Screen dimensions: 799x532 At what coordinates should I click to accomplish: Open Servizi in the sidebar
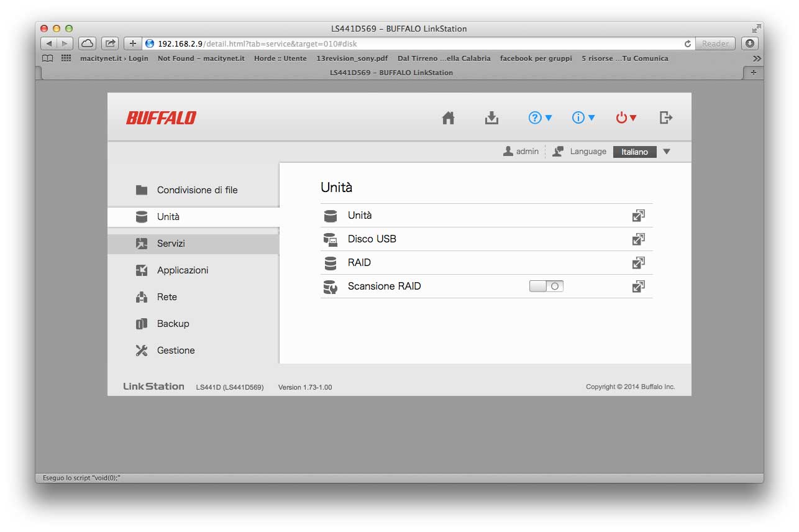193,244
